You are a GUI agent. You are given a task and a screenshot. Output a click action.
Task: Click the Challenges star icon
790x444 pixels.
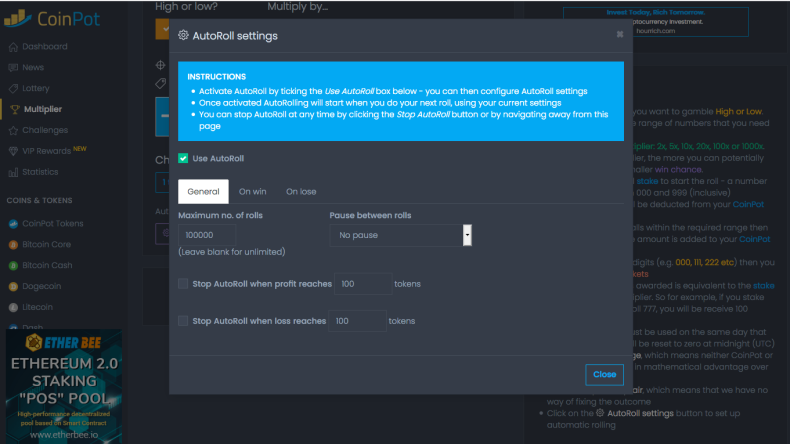point(13,131)
